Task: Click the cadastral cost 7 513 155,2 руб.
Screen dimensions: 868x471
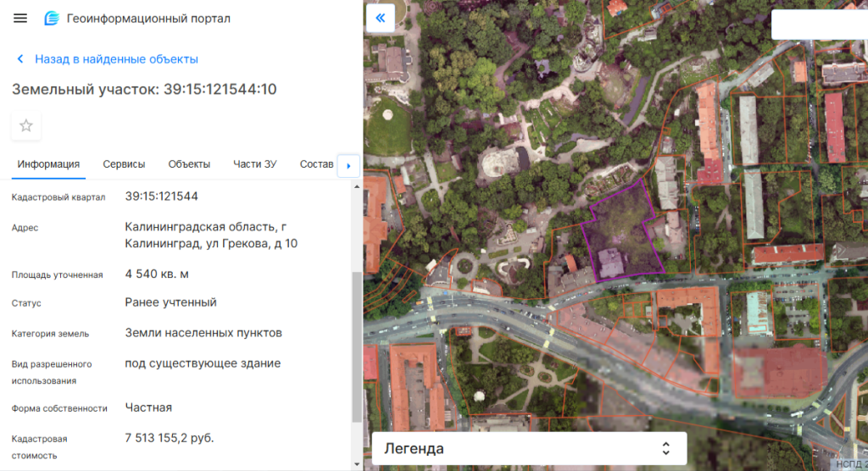Action: 170,438
